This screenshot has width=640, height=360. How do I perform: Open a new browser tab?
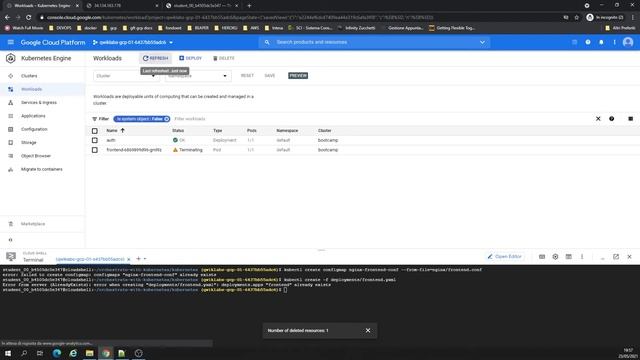[249, 6]
